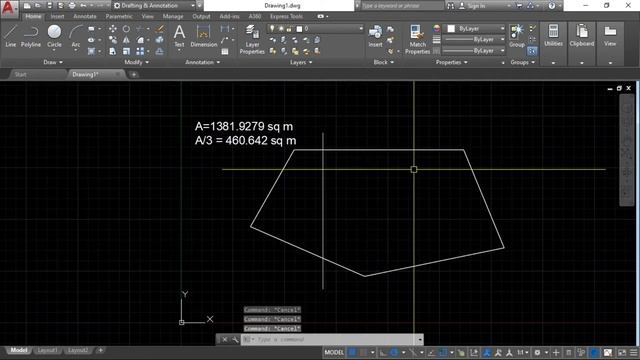640x360 pixels.
Task: Click the Help question mark icon
Action: 552,6
